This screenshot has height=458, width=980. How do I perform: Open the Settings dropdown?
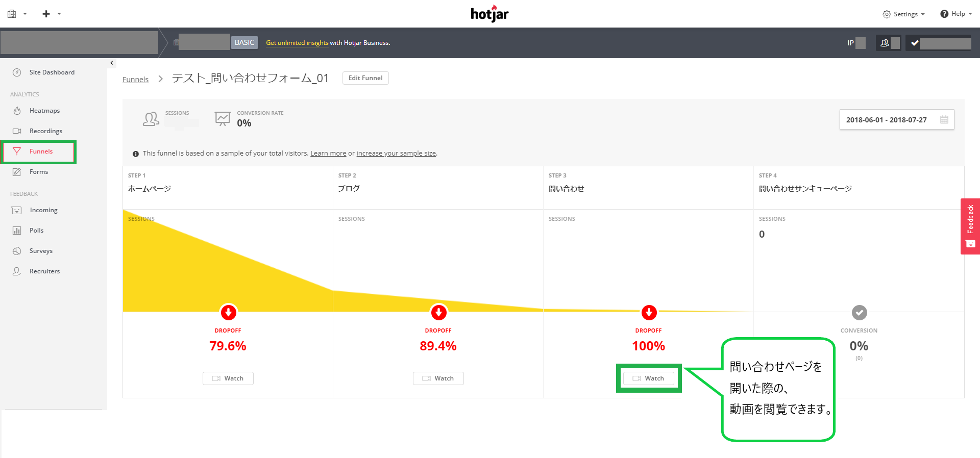904,14
